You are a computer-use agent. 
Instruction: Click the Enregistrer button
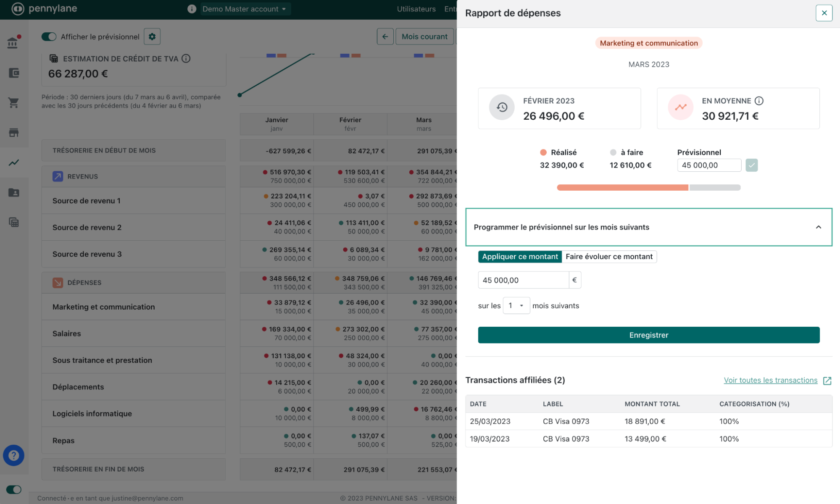648,335
